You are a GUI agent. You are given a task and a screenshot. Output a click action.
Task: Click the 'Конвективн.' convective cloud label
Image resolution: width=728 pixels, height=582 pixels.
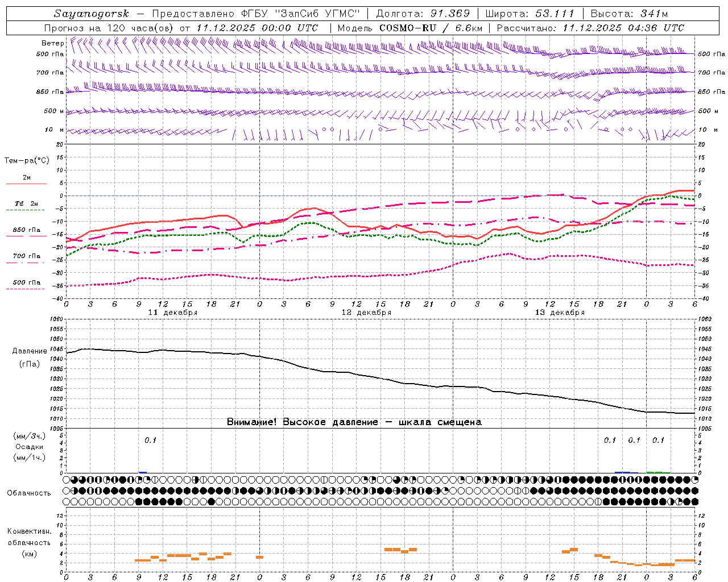[x=29, y=531]
